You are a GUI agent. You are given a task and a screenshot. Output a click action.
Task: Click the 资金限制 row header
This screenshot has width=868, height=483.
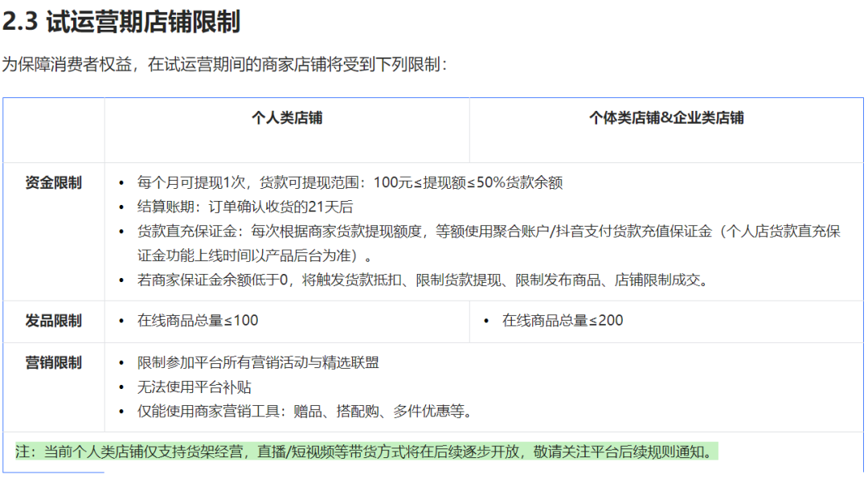pos(53,182)
